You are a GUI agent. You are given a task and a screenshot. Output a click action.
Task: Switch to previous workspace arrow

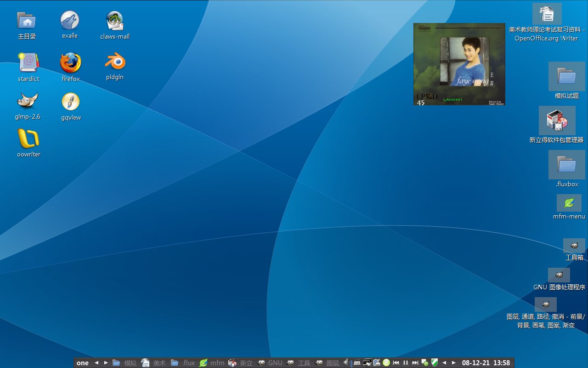coord(96,363)
